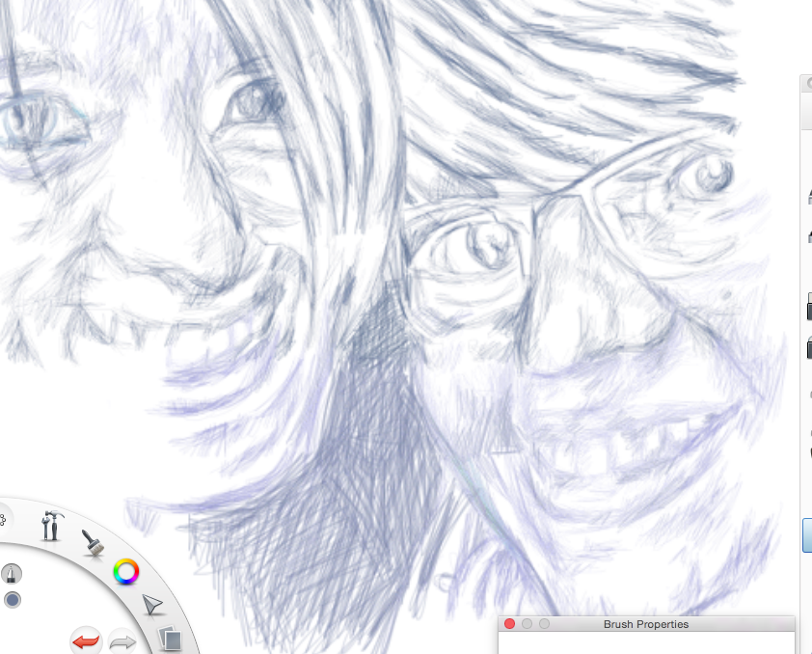Image resolution: width=812 pixels, height=654 pixels.
Task: Select the Ink Pen tool preset
Action: (x=10, y=573)
